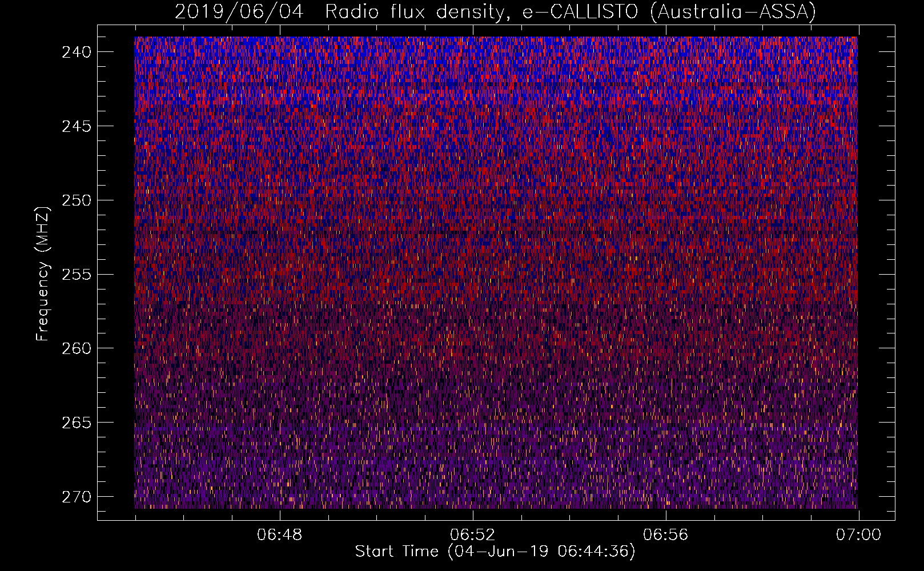
Task: Click the 260 frequency tick label
Action: [x=77, y=348]
